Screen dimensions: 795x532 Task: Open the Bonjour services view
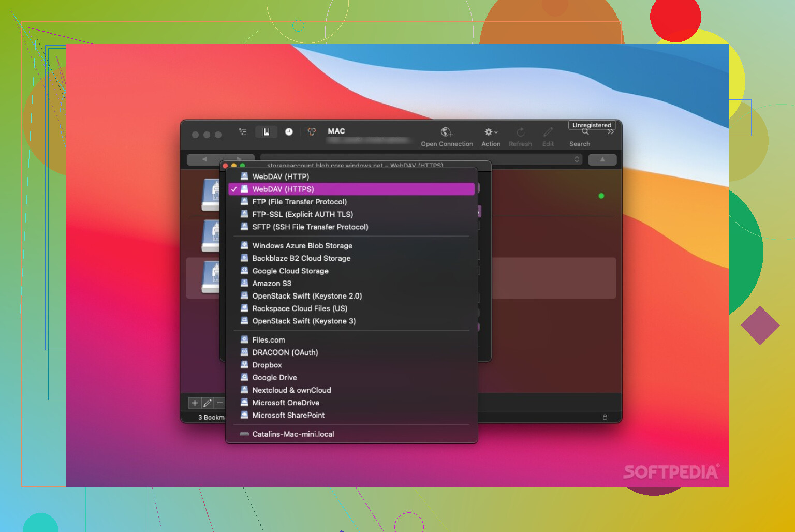click(312, 132)
